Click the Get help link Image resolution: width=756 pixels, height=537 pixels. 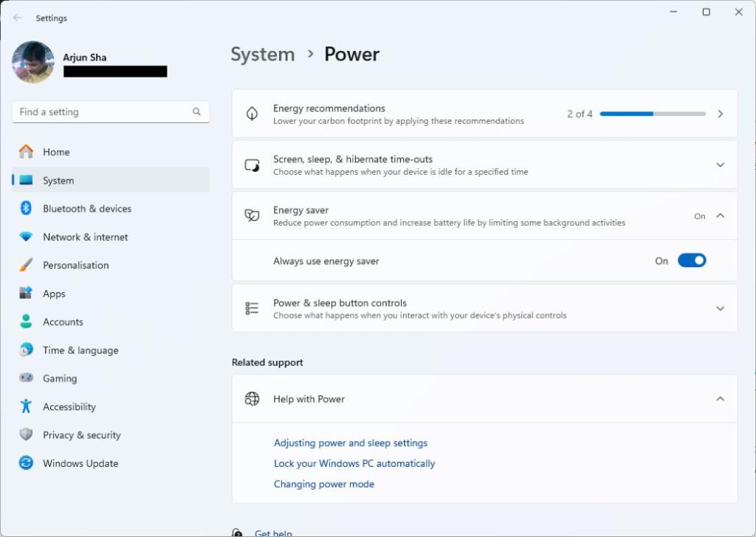[273, 533]
